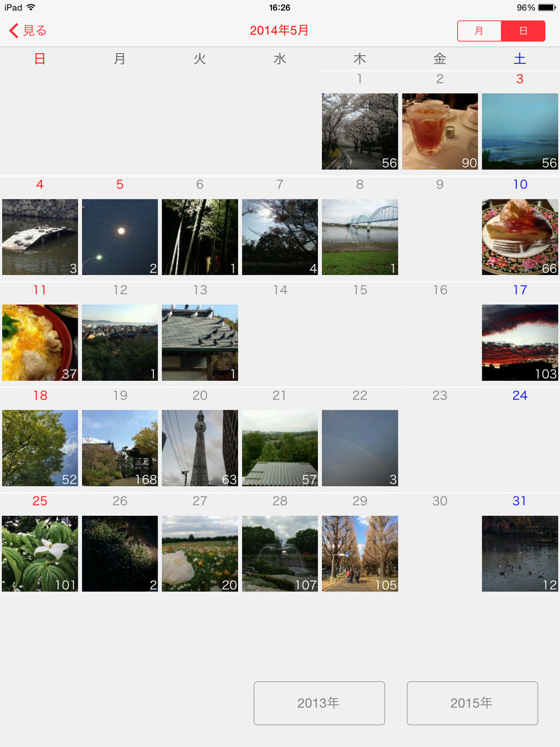Open May 8 blue arch bridge photo
The height and width of the screenshot is (747, 560).
(360, 237)
